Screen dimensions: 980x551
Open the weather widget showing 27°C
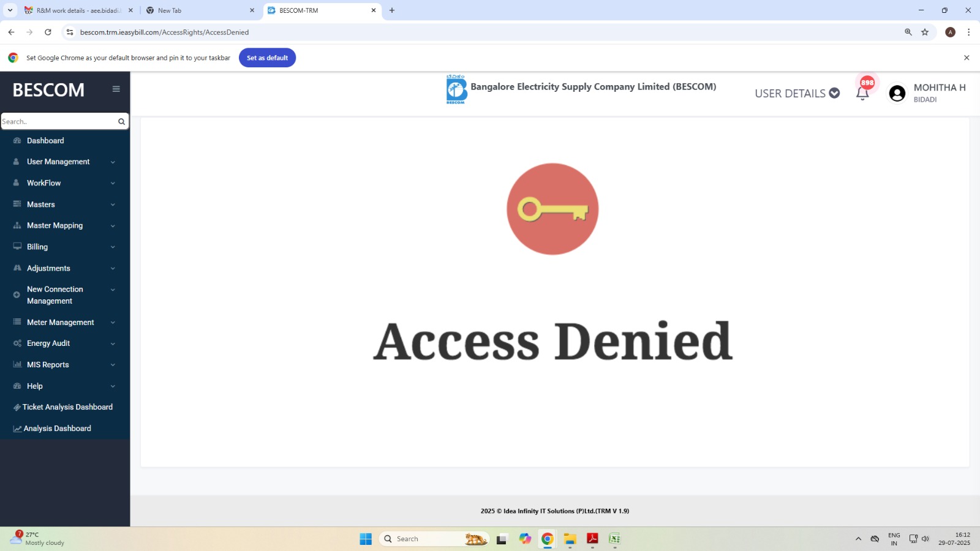click(37, 539)
